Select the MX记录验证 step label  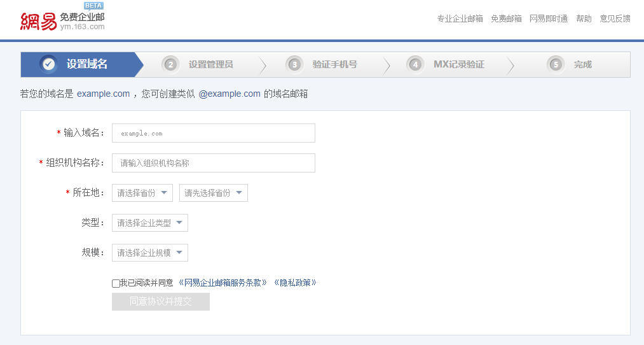(x=459, y=64)
